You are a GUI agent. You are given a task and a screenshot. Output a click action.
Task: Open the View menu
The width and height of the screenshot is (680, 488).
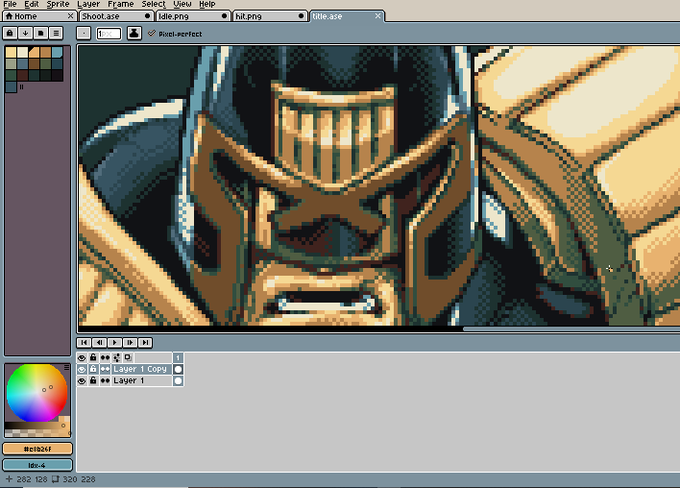click(182, 4)
